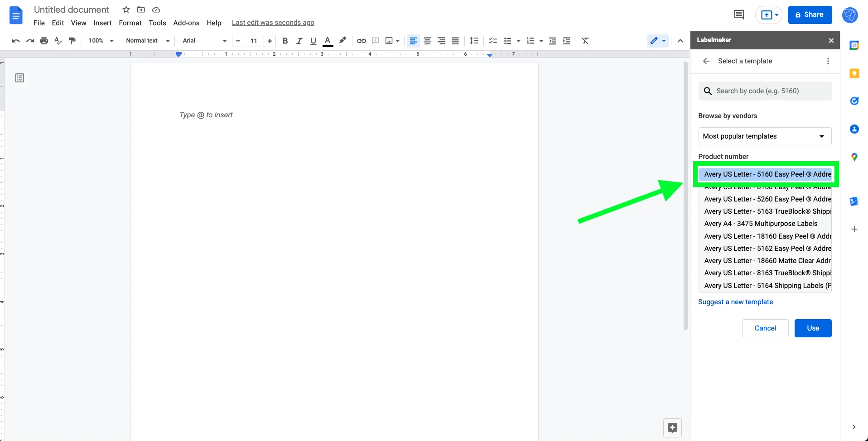Click Suggest a new template link
The image size is (868, 441).
point(736,302)
